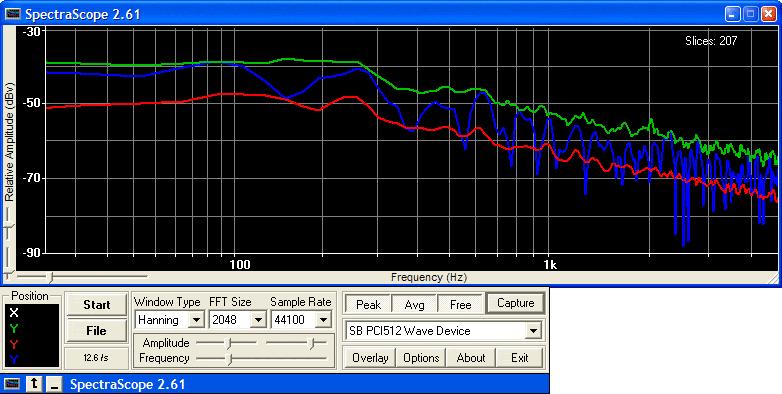This screenshot has width=782, height=394.
Task: Click the red Y trace marker
Action: tap(14, 344)
